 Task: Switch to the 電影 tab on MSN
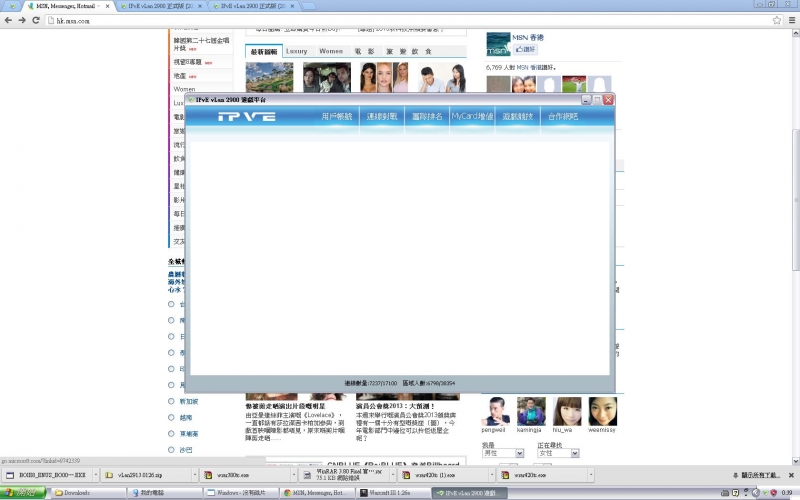point(364,51)
